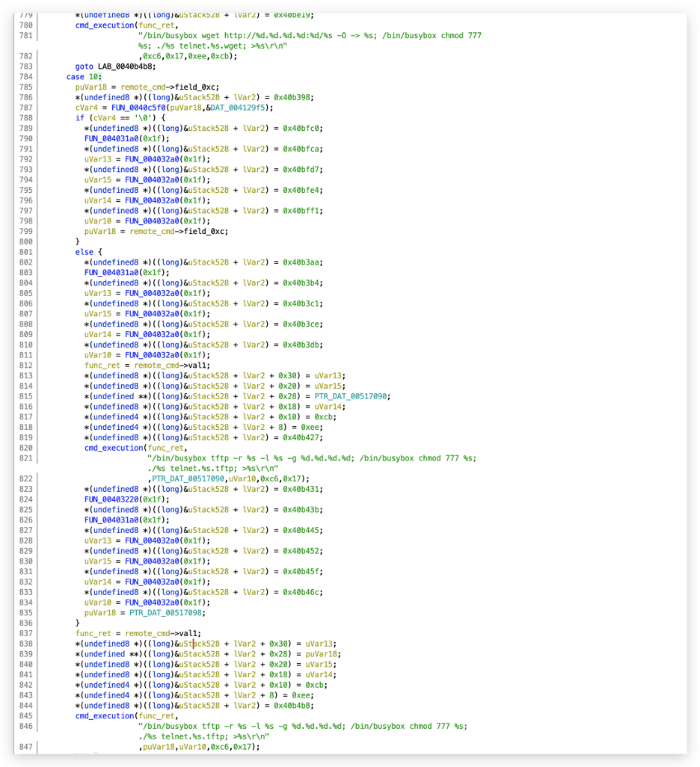700x767 pixels.
Task: Select line number 847 in the gutter
Action: (x=26, y=747)
